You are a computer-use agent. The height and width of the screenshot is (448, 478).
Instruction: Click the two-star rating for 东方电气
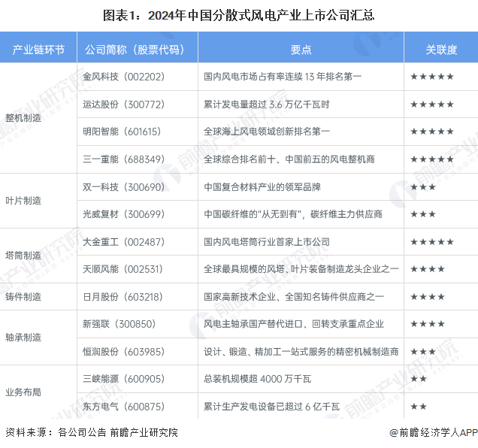click(x=419, y=407)
